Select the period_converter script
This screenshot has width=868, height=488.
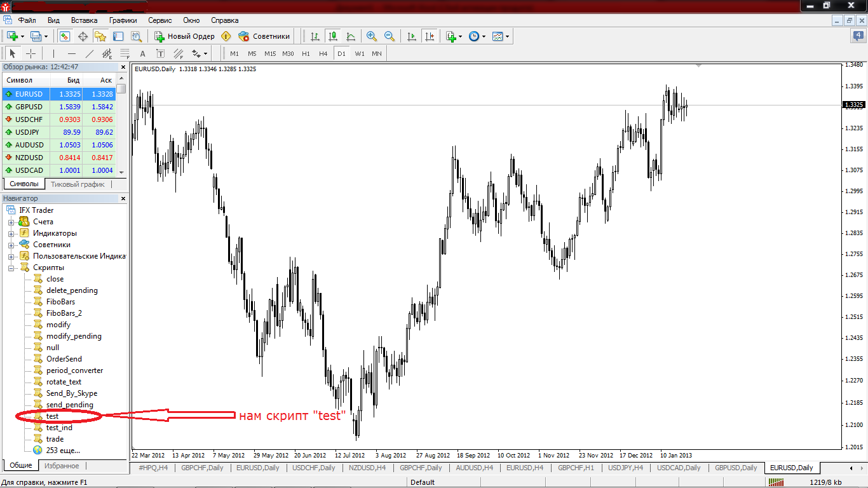coord(74,370)
